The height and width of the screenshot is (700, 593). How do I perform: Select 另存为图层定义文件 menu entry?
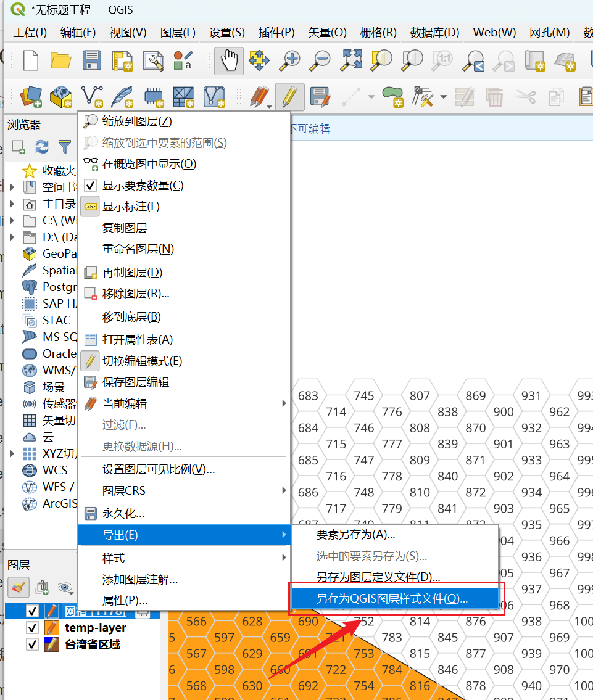click(395, 577)
